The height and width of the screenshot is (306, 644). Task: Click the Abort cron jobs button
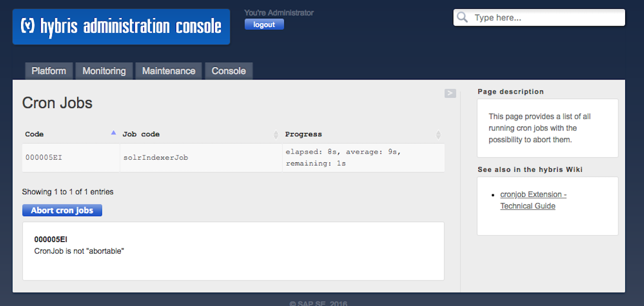62,210
